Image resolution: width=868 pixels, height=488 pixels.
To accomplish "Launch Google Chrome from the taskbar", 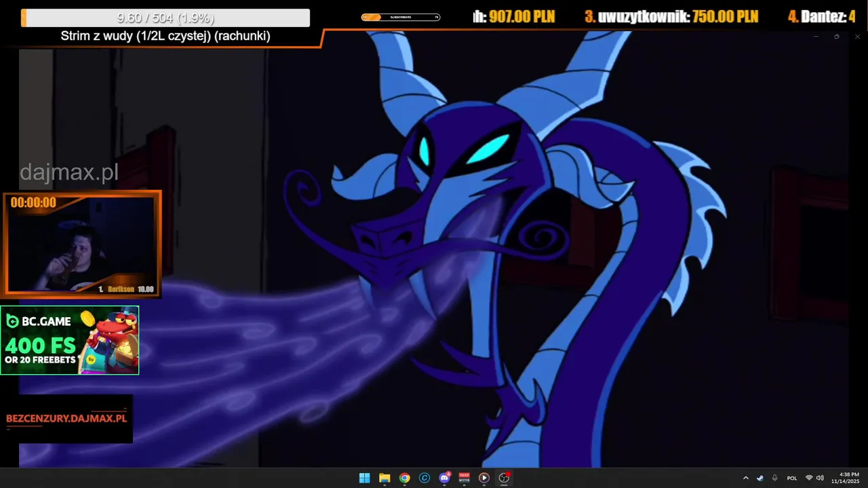I will pyautogui.click(x=404, y=478).
